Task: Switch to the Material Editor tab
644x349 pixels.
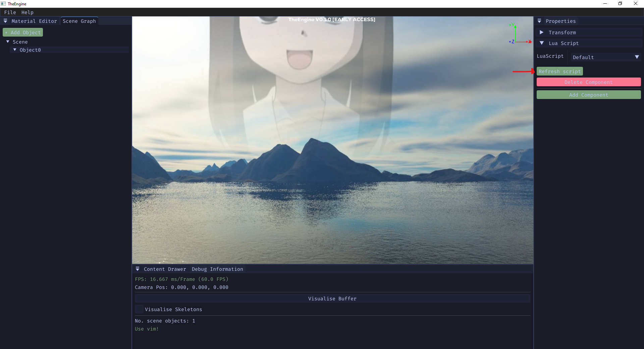Action: (34, 21)
